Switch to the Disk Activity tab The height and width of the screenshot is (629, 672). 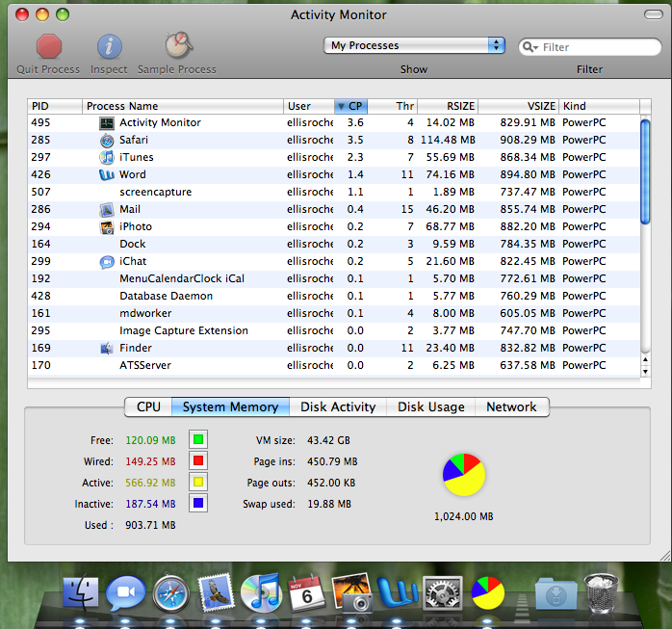pos(338,406)
